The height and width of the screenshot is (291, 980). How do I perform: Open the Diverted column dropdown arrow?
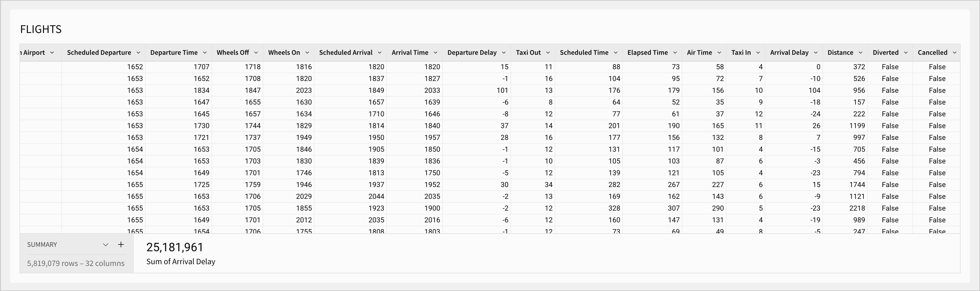click(906, 52)
